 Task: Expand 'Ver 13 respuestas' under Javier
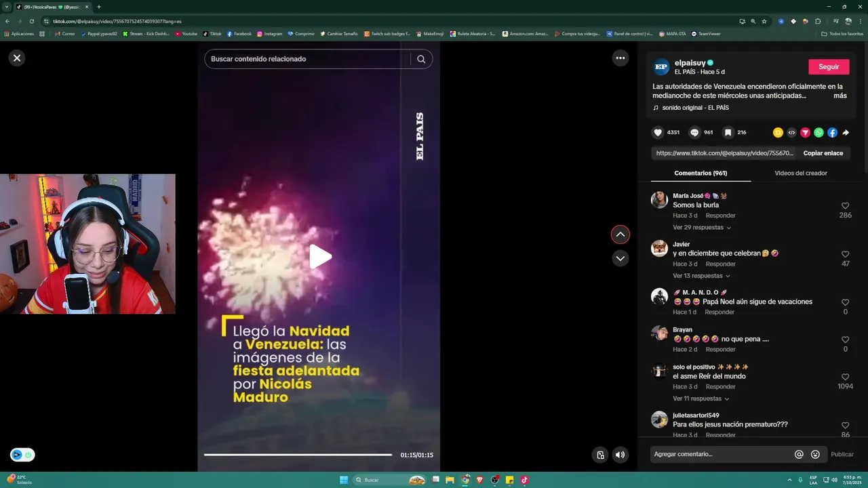point(701,276)
